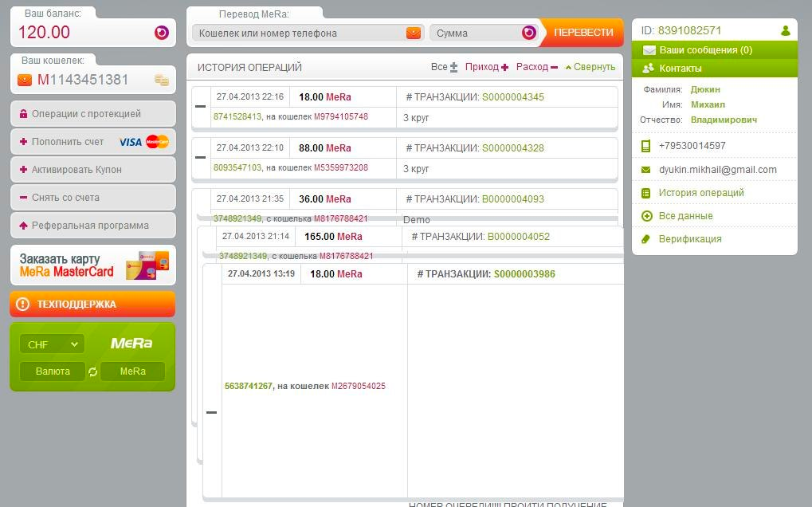Click transaction number S0000004345

coord(512,96)
